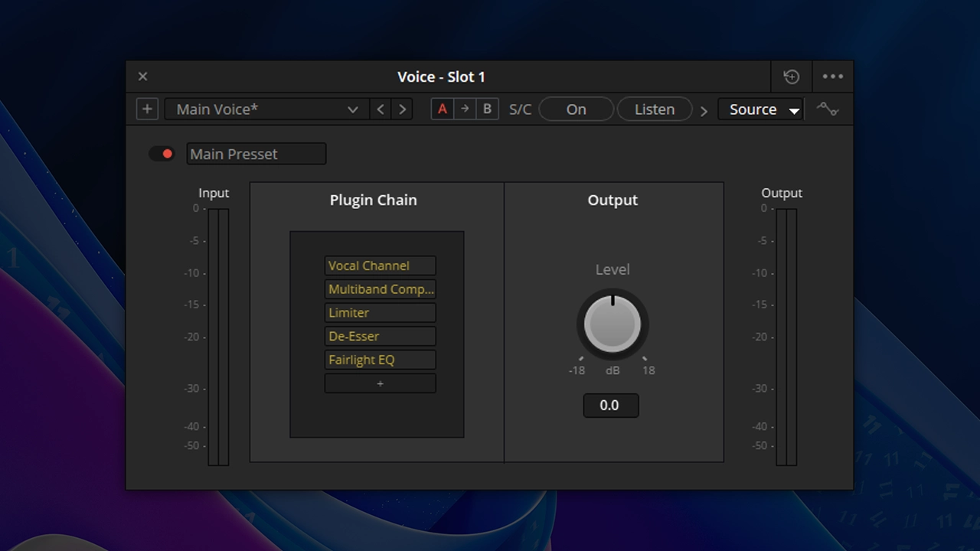
Task: Open the preset history clock icon
Action: (792, 77)
